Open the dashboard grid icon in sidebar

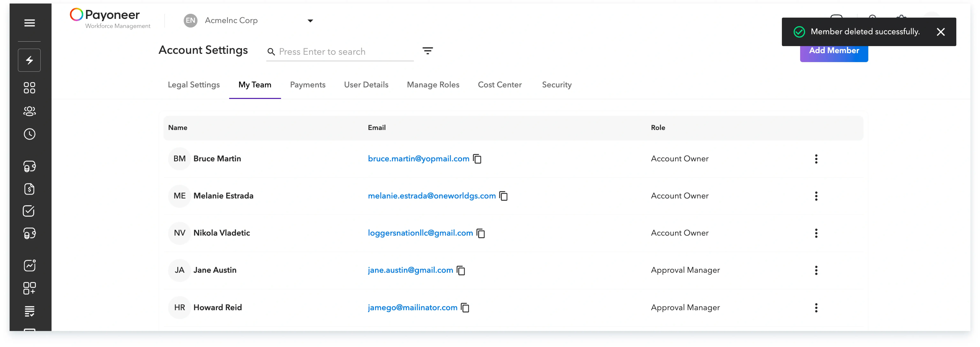coord(29,88)
